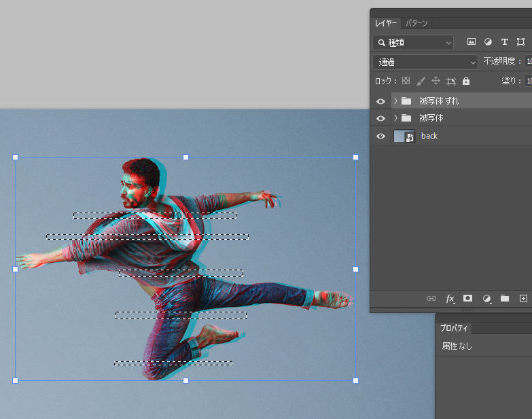The width and height of the screenshot is (532, 419).
Task: Add a layer mask
Action: [468, 298]
